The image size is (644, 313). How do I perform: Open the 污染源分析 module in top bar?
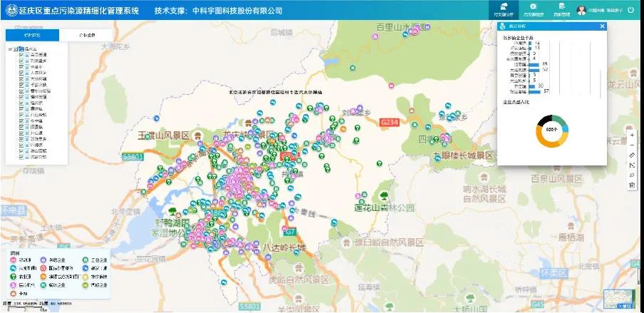point(504,10)
